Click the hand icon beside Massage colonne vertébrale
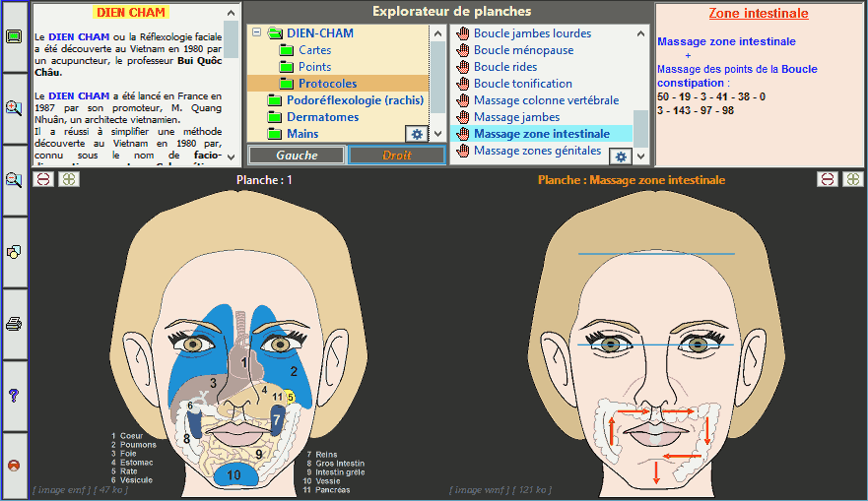The image size is (868, 501). 463,100
